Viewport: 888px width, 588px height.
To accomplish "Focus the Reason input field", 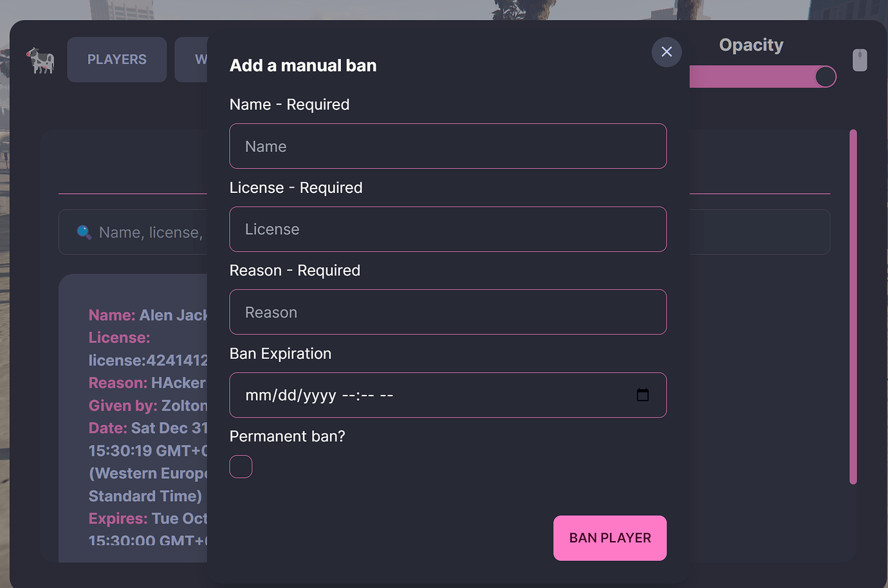I will pyautogui.click(x=448, y=312).
